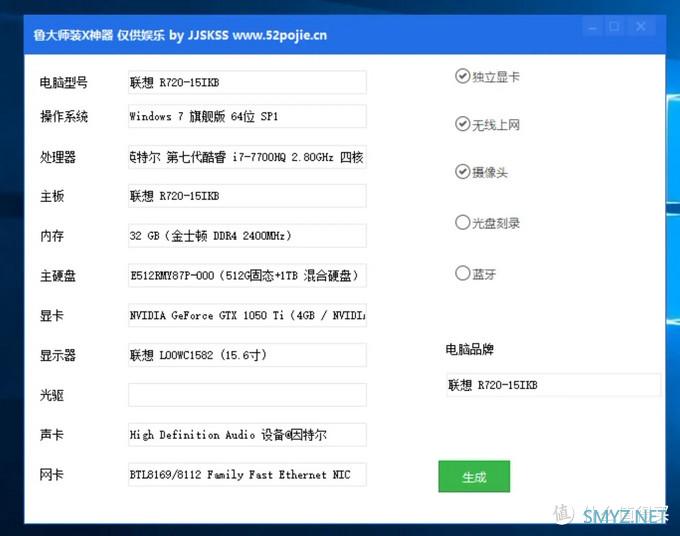Image resolution: width=680 pixels, height=536 pixels.
Task: Click the 显示器 label
Action: tap(58, 356)
